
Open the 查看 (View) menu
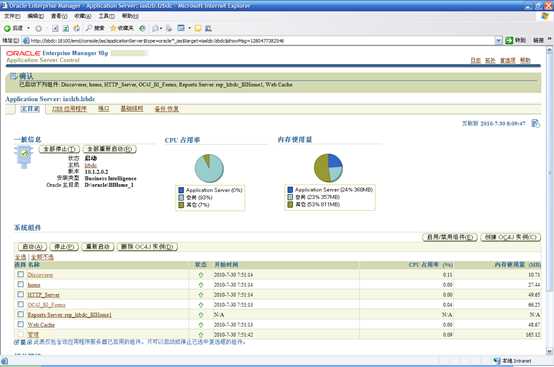(59, 16)
